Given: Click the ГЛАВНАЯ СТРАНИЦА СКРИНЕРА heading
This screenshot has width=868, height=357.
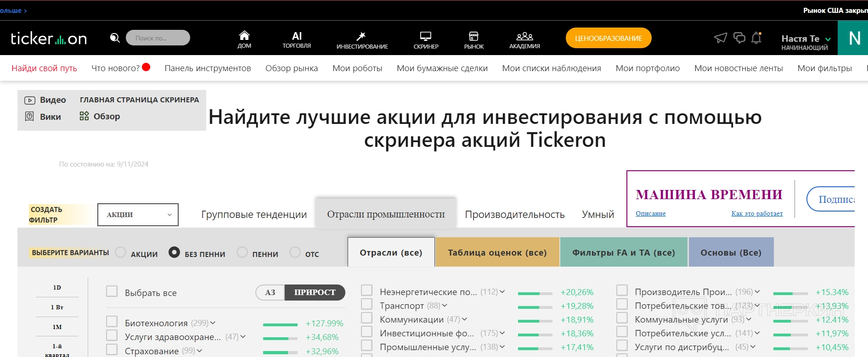Looking at the screenshot, I should (x=140, y=100).
